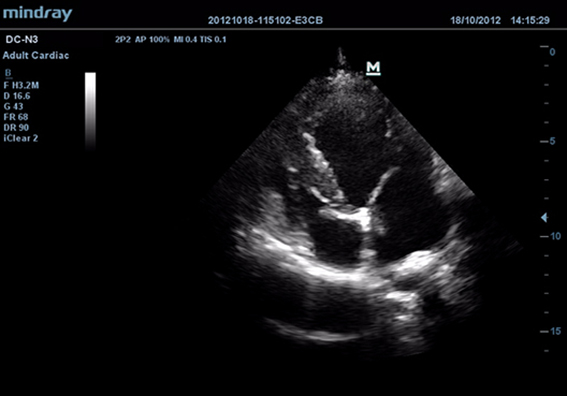Select the F H3.2M frequency parameter

tap(21, 85)
